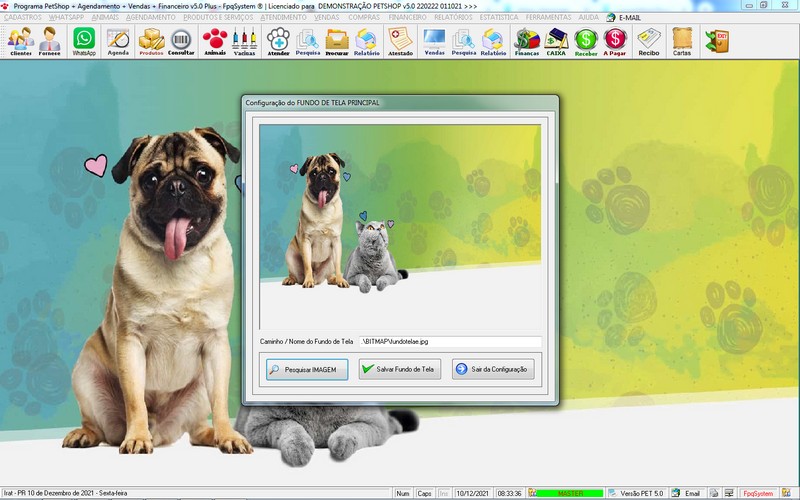
Task: Click the background preview image in dialog
Action: coord(400,227)
